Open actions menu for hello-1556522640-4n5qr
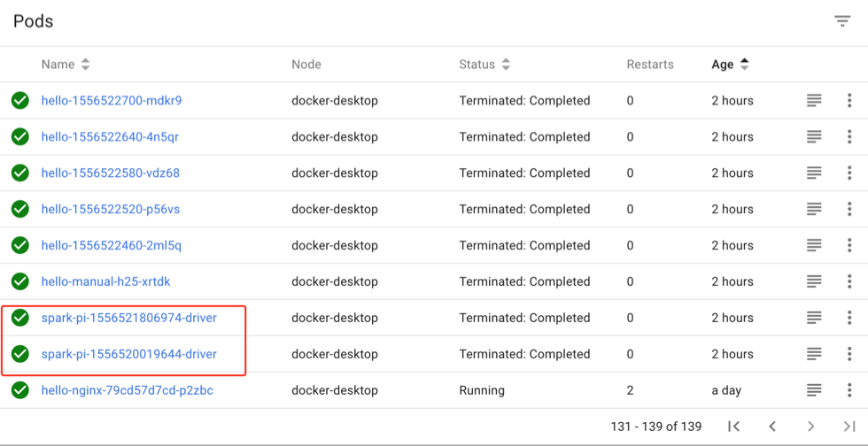868x446 pixels. (849, 136)
